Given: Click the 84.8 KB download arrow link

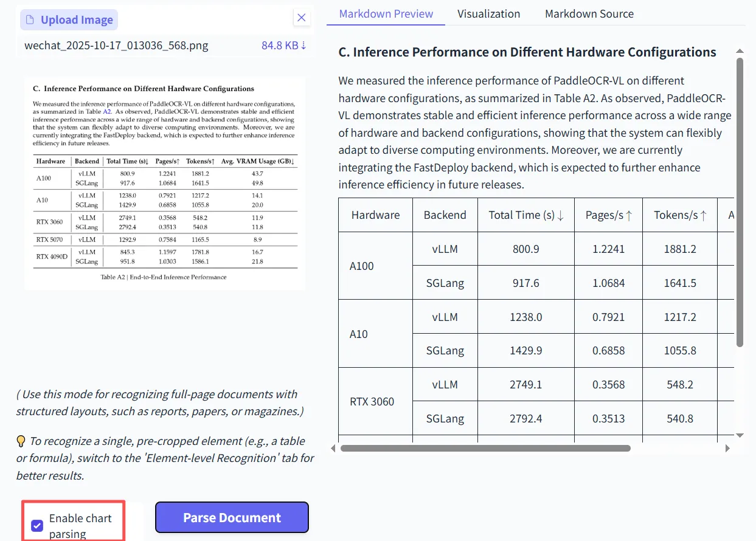Looking at the screenshot, I should coord(284,46).
